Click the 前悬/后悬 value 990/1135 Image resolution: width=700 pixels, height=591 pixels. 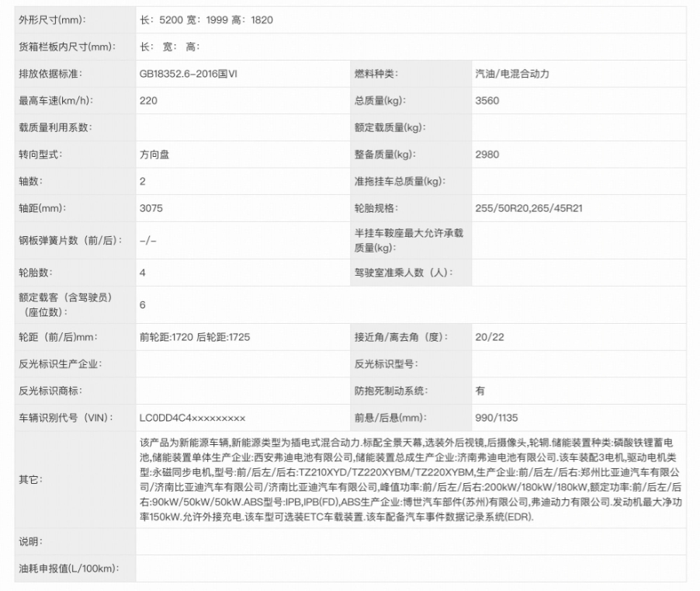coord(497,418)
